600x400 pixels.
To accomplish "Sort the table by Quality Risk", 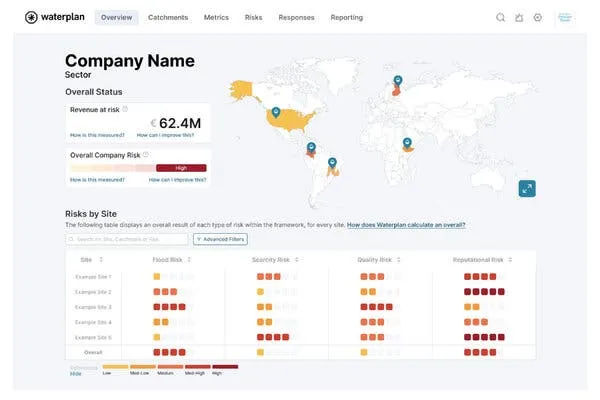I will (x=399, y=260).
